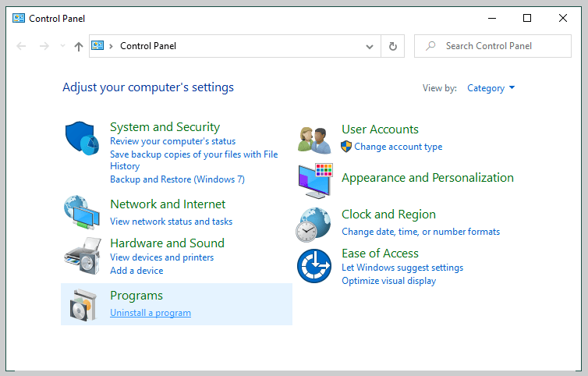This screenshot has height=376, width=588.
Task: Open the Programs heading
Action: coord(136,296)
